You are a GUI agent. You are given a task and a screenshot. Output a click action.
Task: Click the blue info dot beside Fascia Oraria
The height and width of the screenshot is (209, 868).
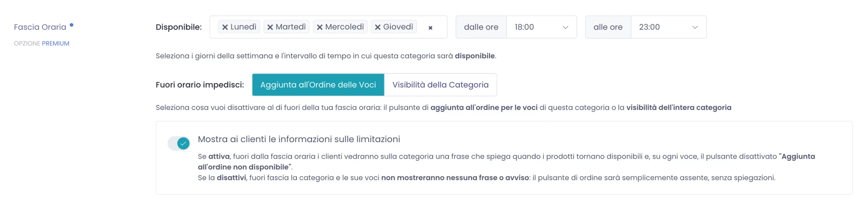[x=72, y=25]
